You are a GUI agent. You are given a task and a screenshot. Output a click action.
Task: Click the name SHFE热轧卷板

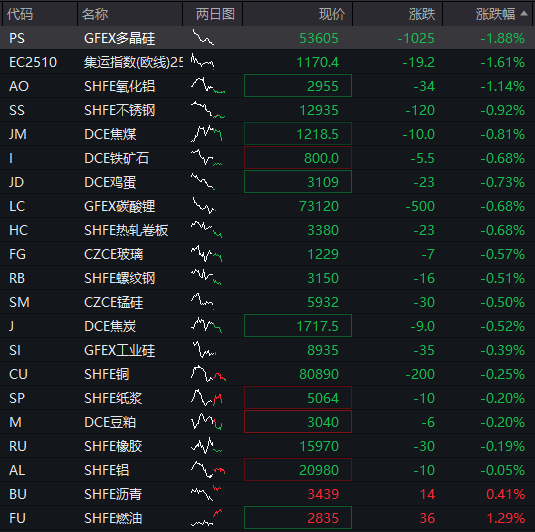pos(126,230)
